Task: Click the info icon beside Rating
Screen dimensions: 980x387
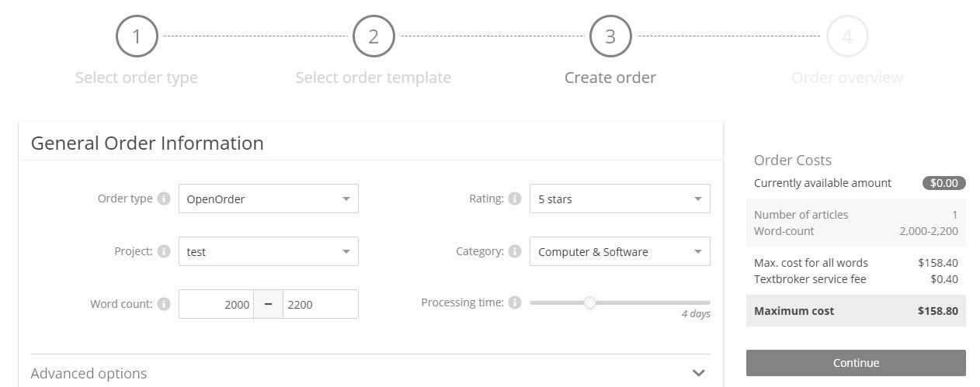Action: pos(514,199)
